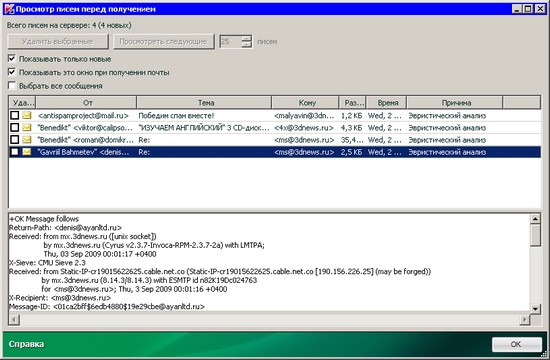Click 'Всего писем на сервере' status text

point(69,25)
